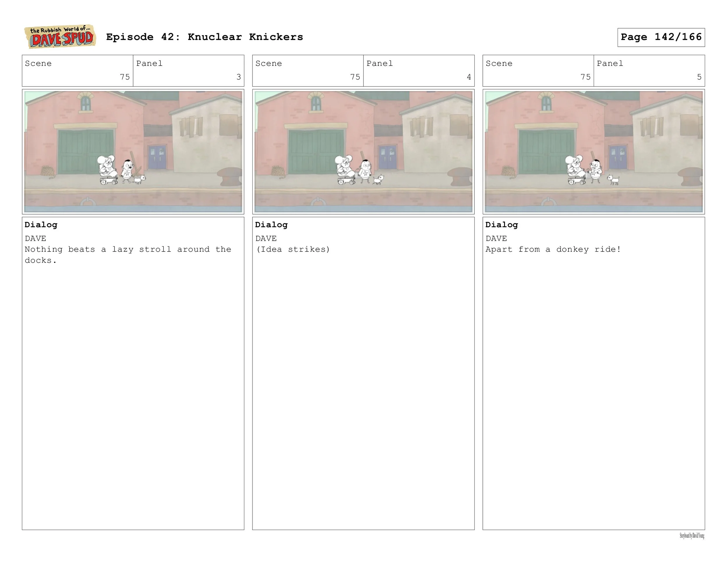Click the Dialog heading under panel 3
728x563 pixels.
pos(41,224)
